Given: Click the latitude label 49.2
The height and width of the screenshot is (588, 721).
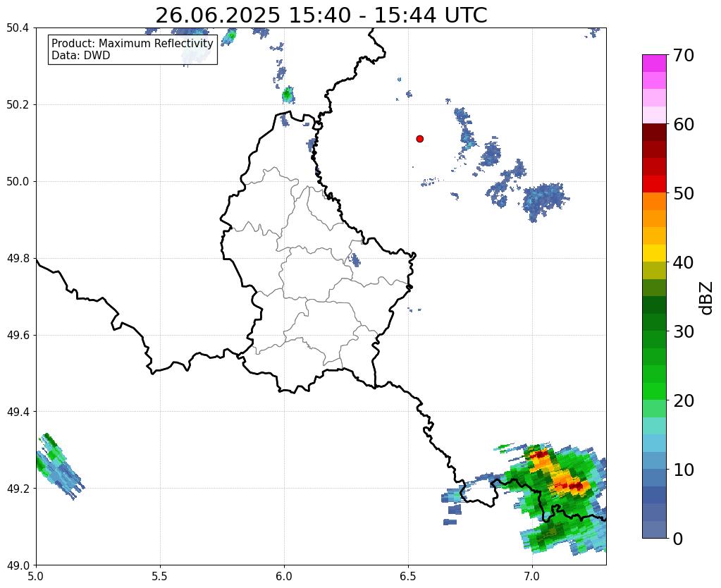Looking at the screenshot, I should coord(18,489).
